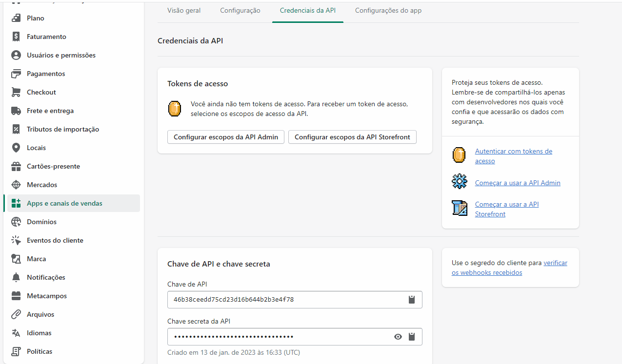Click the Políticas document icon
This screenshot has width=622, height=364.
click(x=16, y=351)
